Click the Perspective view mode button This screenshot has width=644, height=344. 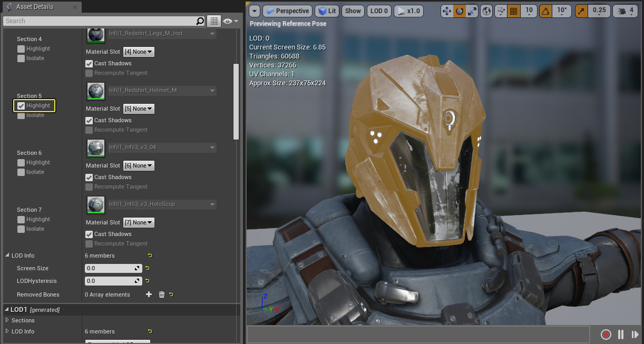click(x=287, y=11)
